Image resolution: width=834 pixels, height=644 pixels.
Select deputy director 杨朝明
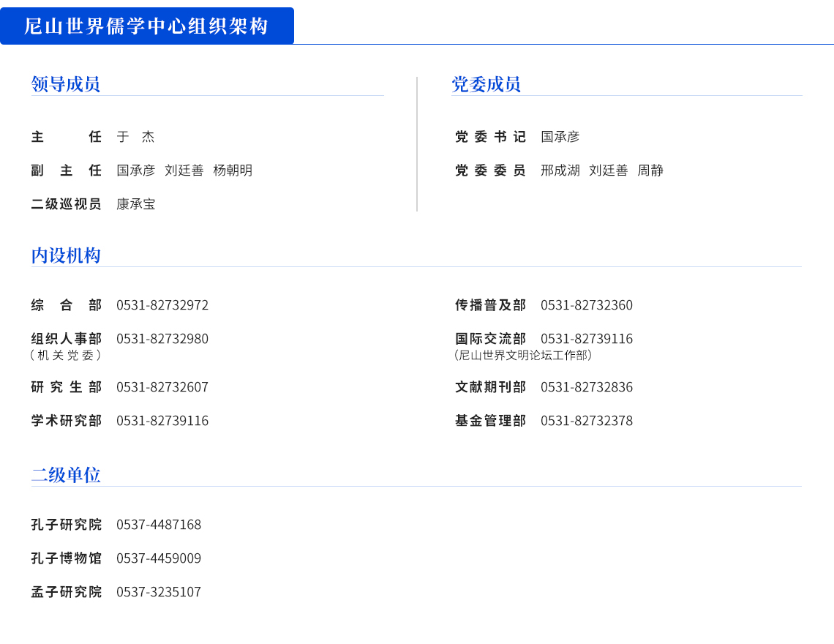[233, 171]
